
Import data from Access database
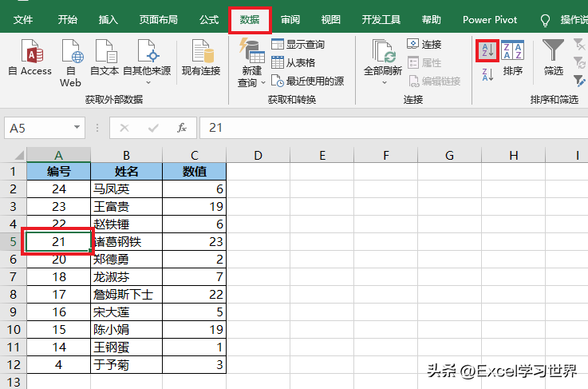[x=31, y=58]
